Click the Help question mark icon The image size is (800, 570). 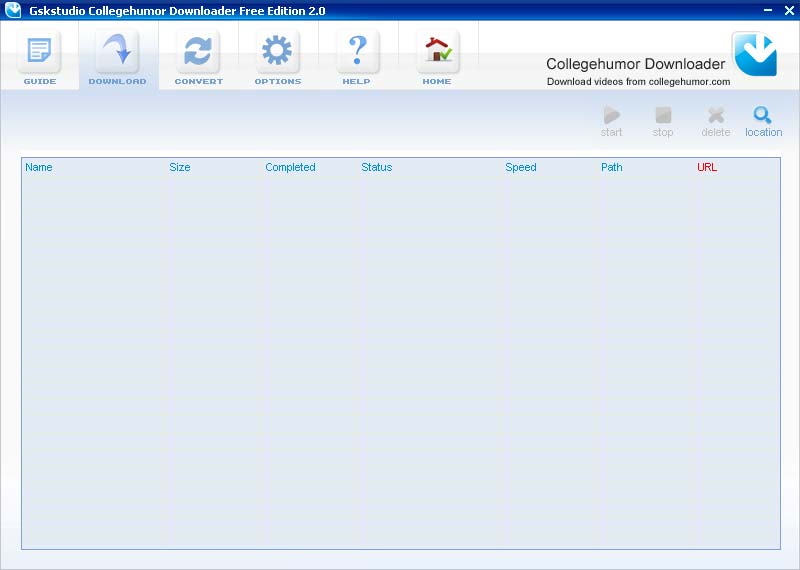(x=358, y=51)
